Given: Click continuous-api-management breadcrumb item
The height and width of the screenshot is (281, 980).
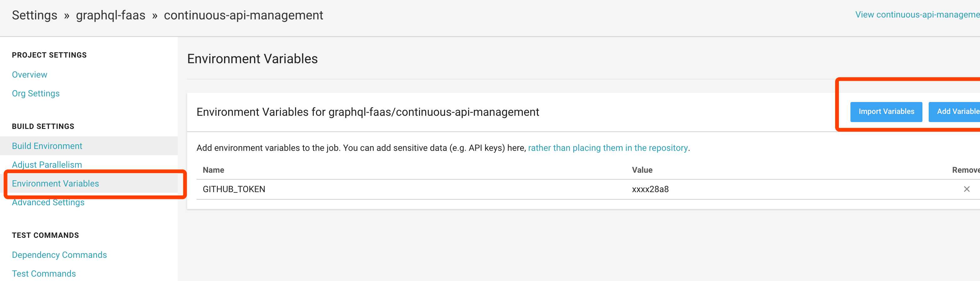Looking at the screenshot, I should click(243, 15).
